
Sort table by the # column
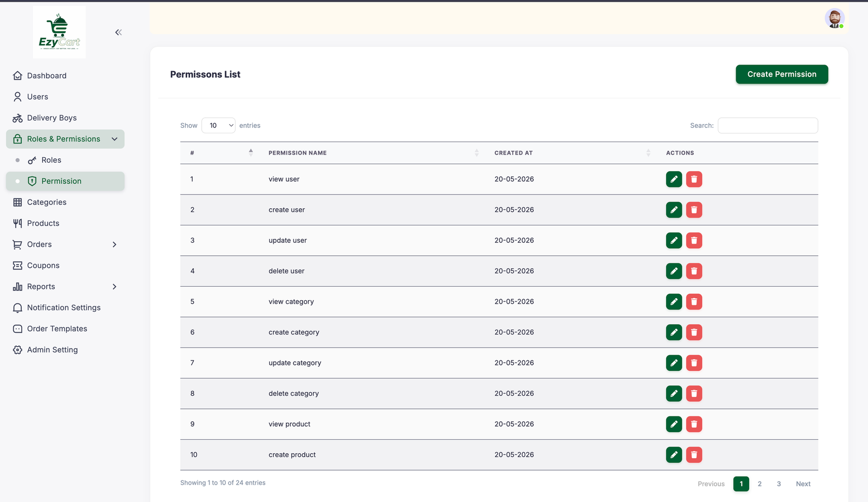coord(220,153)
